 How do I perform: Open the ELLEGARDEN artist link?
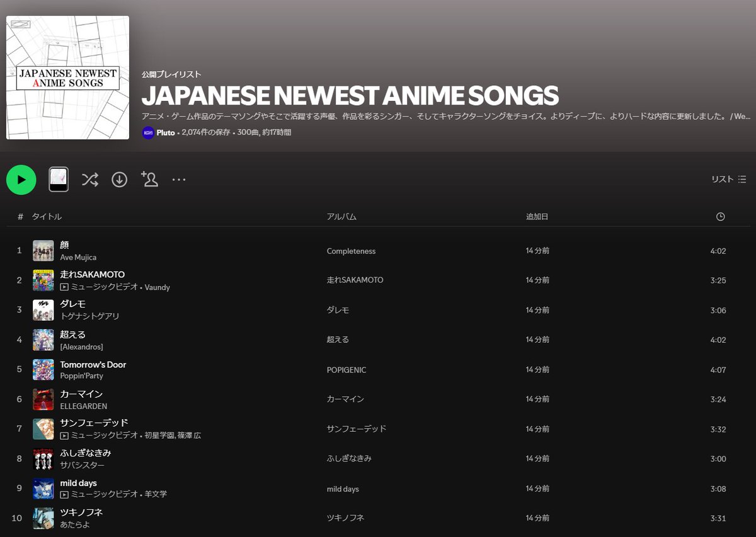83,406
